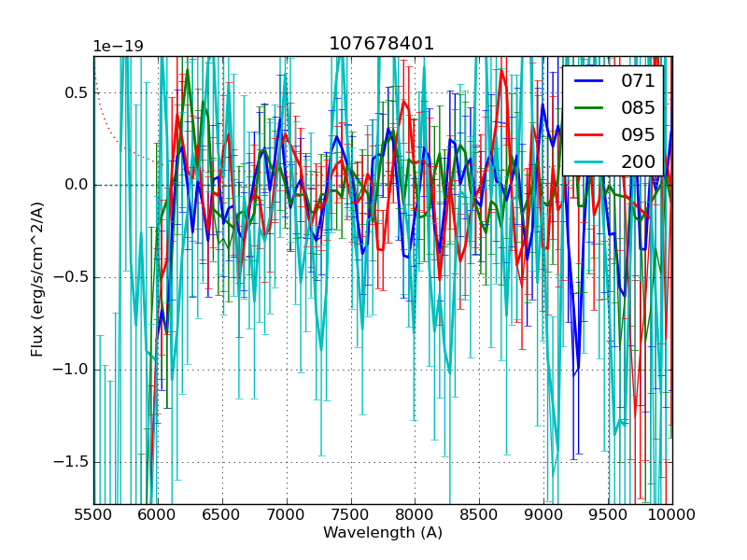This screenshot has width=747, height=560.
Task: Click the 10000 x-axis tick label
Action: click(x=672, y=514)
